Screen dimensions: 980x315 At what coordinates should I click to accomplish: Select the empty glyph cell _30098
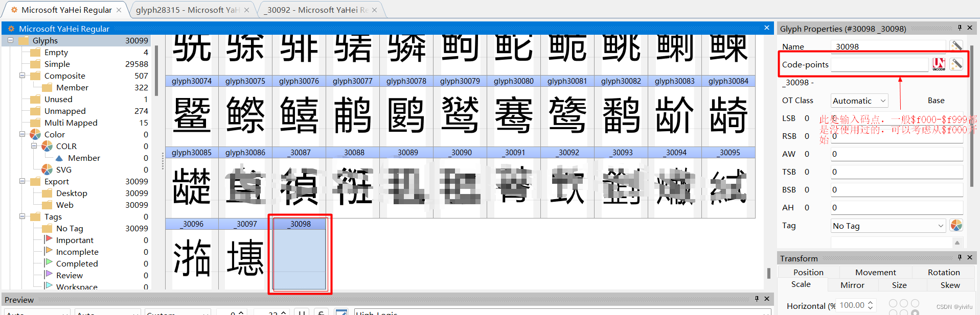(x=299, y=254)
